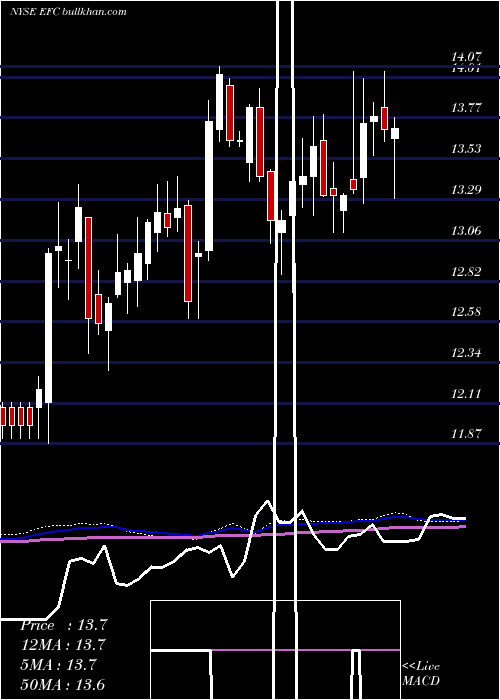Select the 12.34 price axis label
500x700 pixels.
point(466,353)
